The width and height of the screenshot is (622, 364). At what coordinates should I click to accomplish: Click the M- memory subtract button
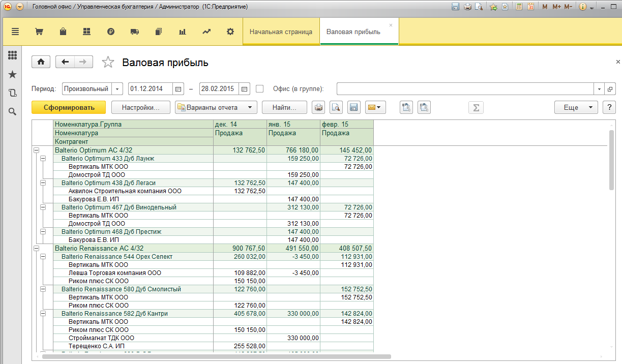click(x=568, y=7)
